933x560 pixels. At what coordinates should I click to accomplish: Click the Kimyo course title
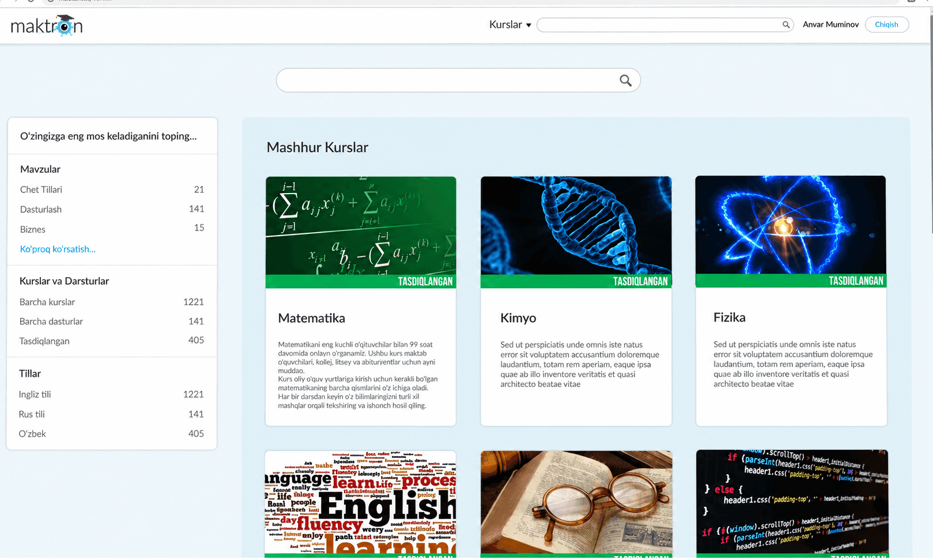(518, 318)
